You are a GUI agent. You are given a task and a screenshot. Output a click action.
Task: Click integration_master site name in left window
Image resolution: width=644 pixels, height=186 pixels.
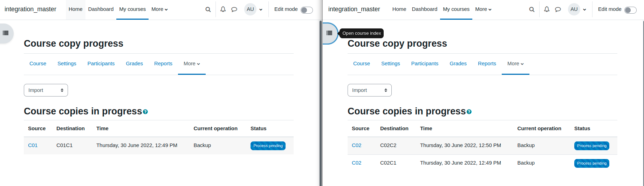(30, 9)
